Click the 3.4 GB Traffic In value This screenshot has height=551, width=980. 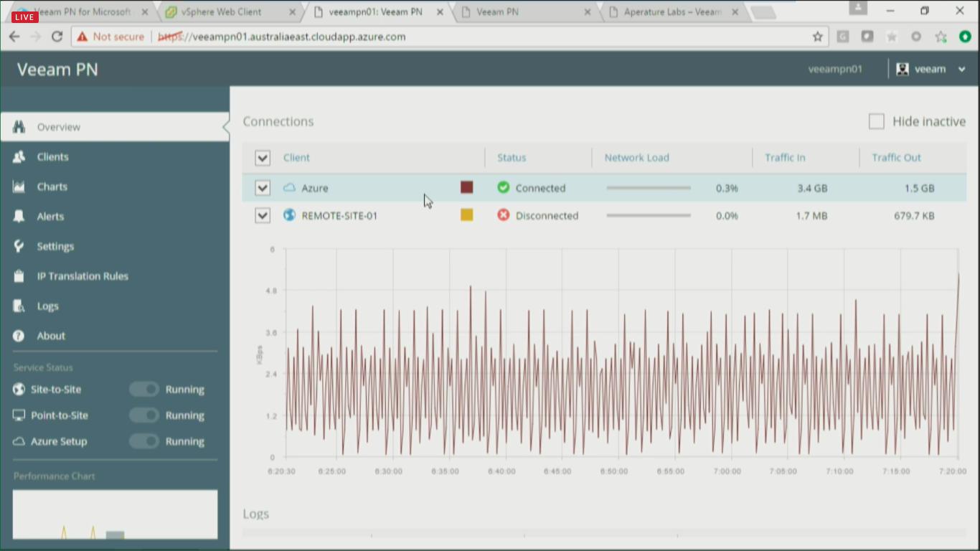tap(812, 188)
